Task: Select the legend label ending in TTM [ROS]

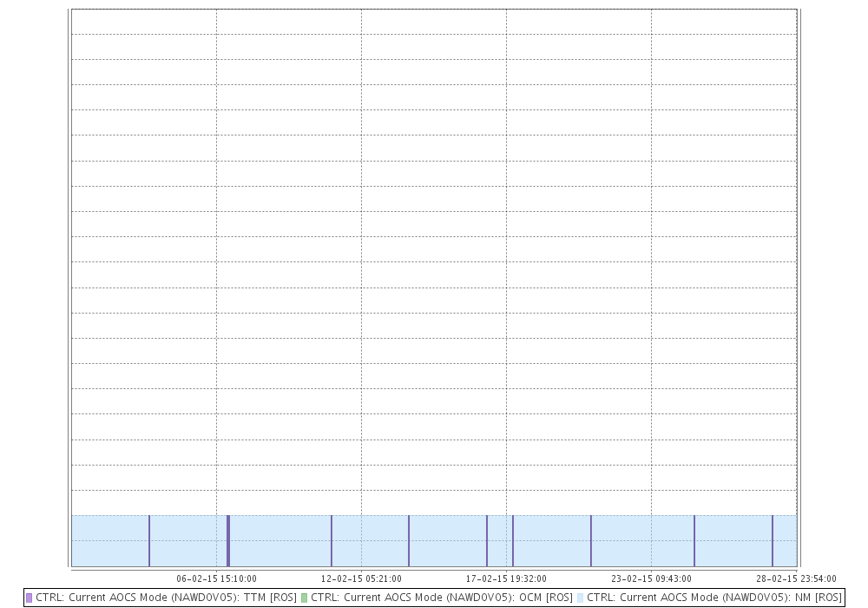Action: [166, 598]
